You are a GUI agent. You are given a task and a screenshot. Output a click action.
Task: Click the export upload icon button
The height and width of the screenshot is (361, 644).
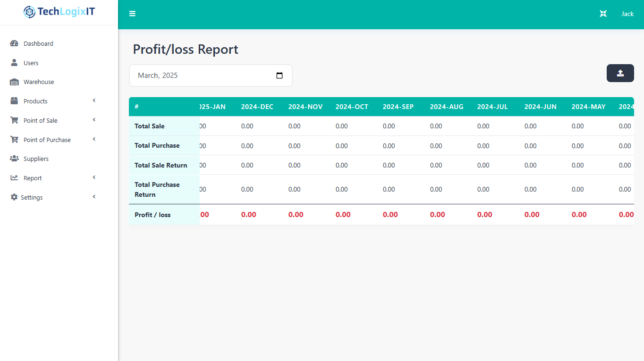click(x=620, y=73)
